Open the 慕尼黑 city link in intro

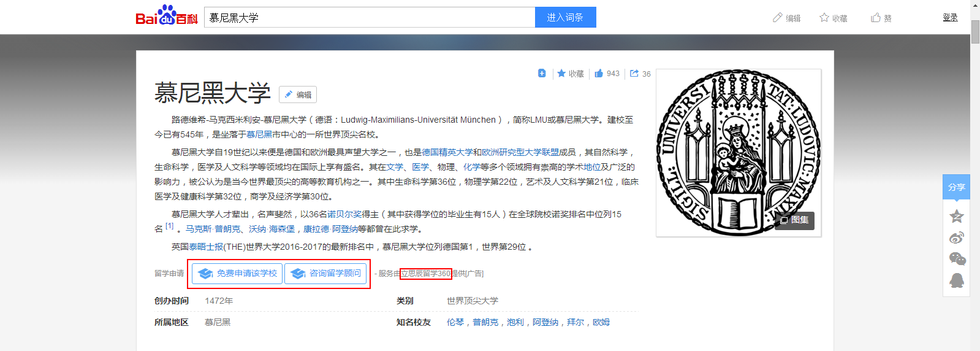[259, 134]
